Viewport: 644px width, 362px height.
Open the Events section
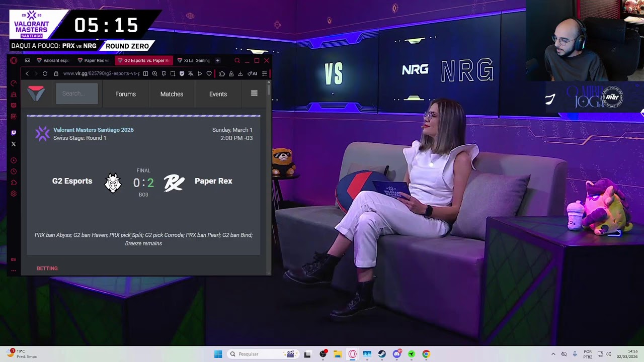[218, 94]
